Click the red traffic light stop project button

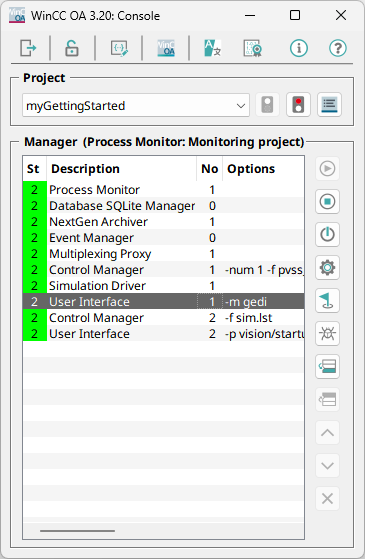click(298, 105)
